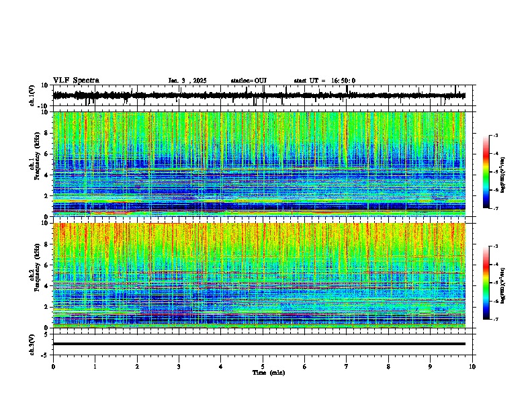Click the "4" tick on ch.1 frequency axis
The height and width of the screenshot is (411, 532).
47,175
